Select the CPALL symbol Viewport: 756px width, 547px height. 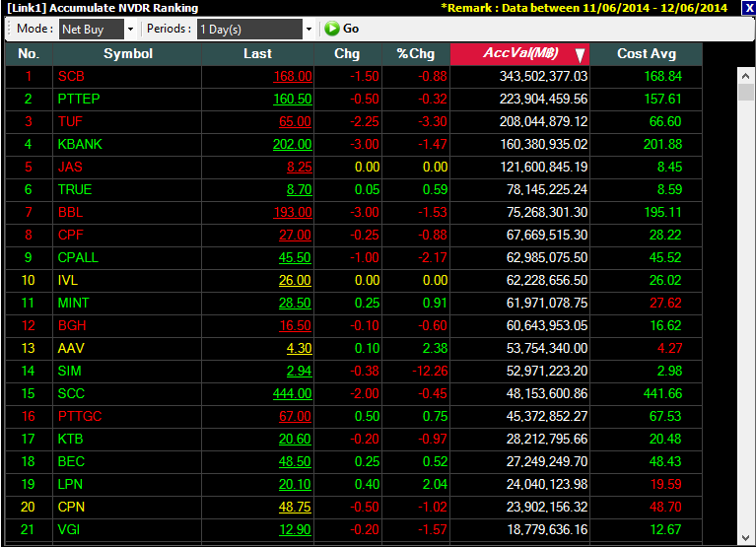click(x=78, y=257)
